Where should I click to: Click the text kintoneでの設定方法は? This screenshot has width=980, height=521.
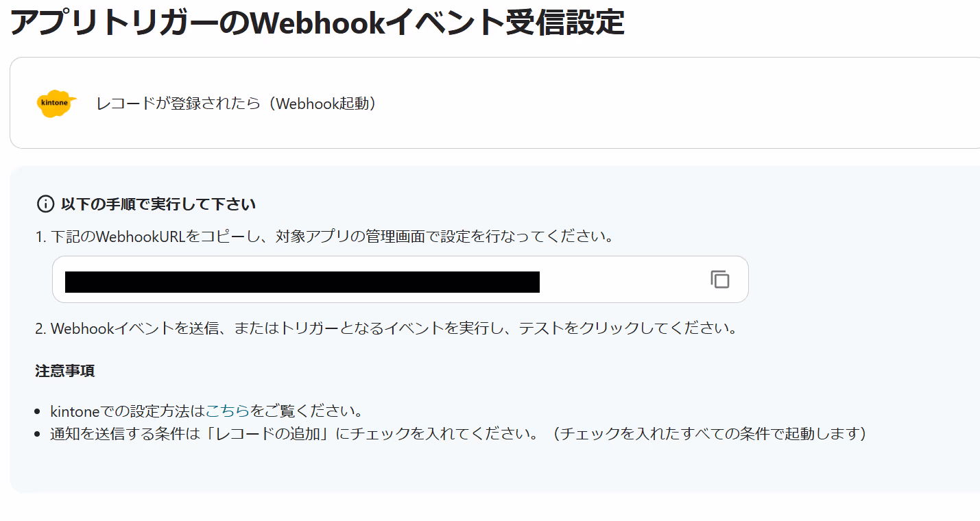click(128, 411)
